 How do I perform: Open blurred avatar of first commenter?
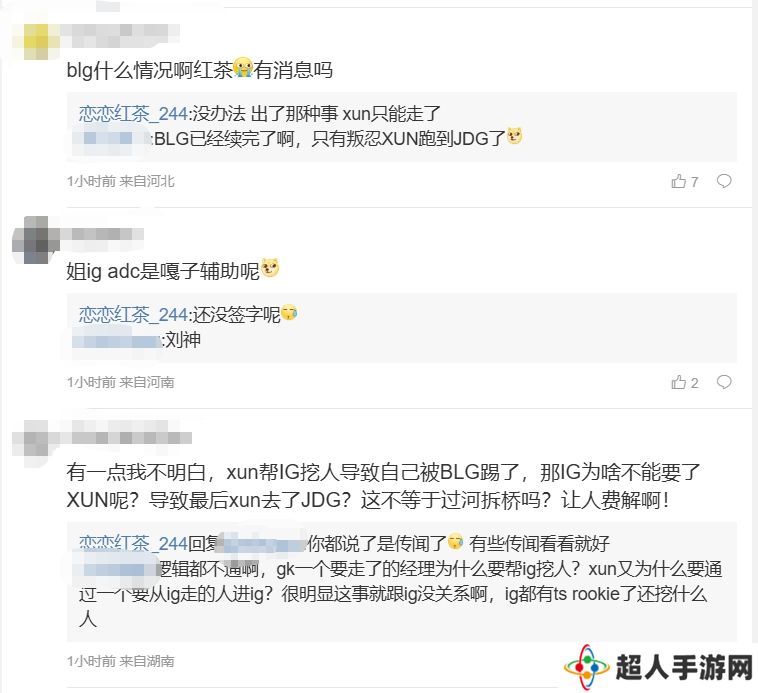tap(36, 41)
